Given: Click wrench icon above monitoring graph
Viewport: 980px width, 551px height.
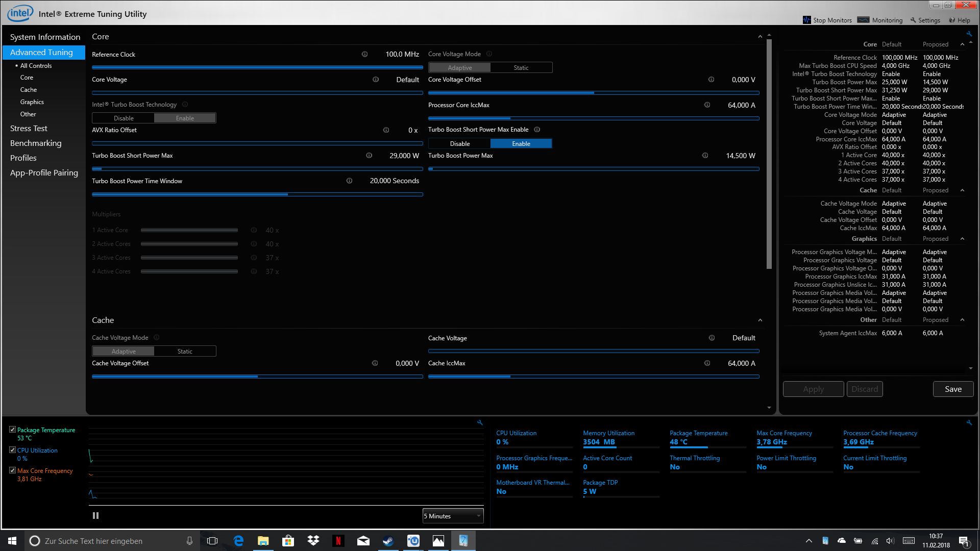Looking at the screenshot, I should 480,422.
